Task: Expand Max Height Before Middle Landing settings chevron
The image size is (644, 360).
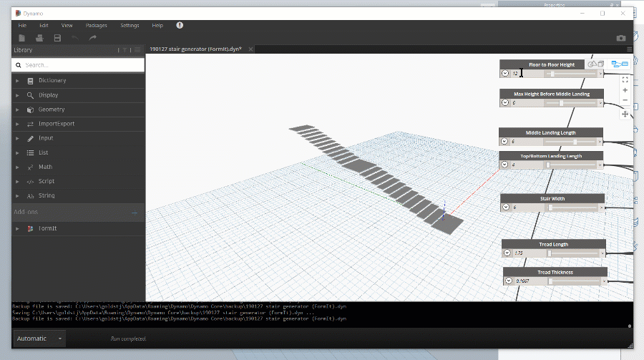Action: pos(505,103)
